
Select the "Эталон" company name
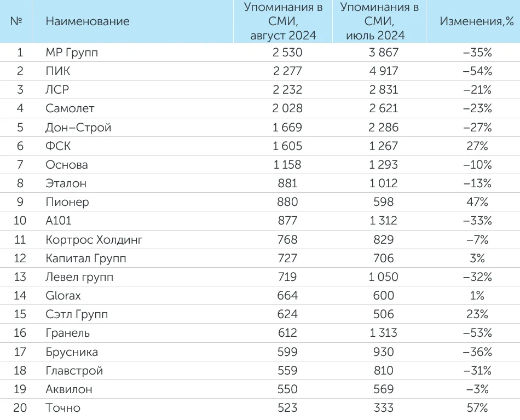[x=66, y=183]
